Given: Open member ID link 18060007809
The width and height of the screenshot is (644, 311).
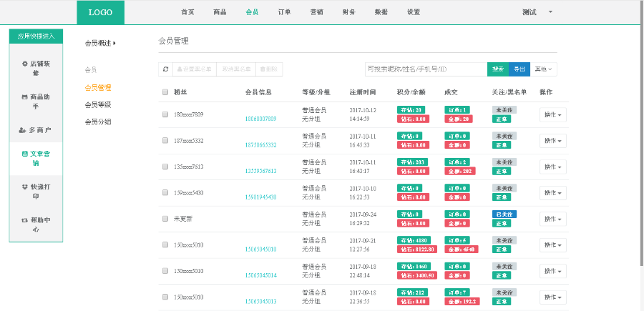Looking at the screenshot, I should pos(260,119).
